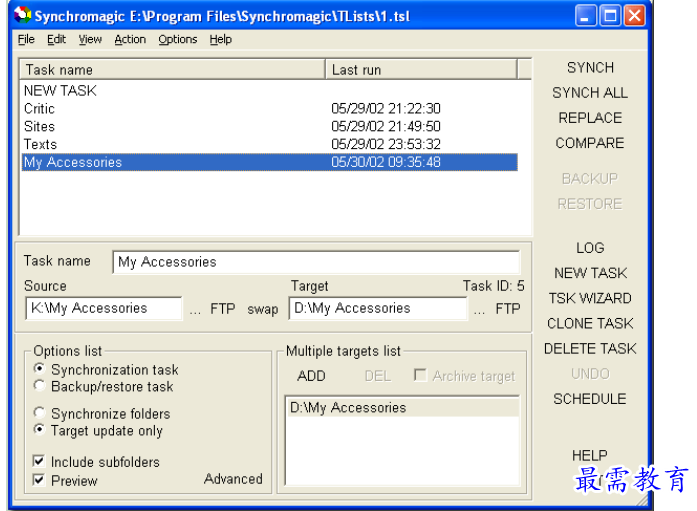The height and width of the screenshot is (511, 697).
Task: Open the View menu
Action: tap(90, 40)
